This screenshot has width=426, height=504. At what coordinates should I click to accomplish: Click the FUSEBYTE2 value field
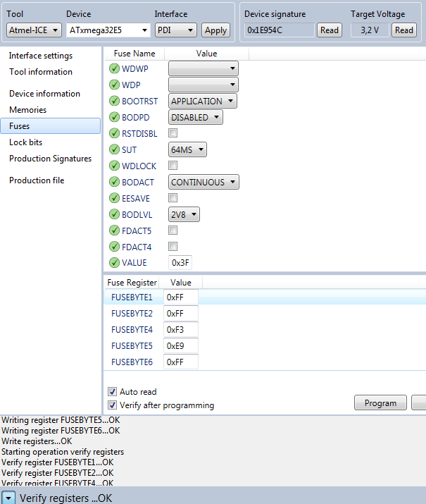click(181, 314)
